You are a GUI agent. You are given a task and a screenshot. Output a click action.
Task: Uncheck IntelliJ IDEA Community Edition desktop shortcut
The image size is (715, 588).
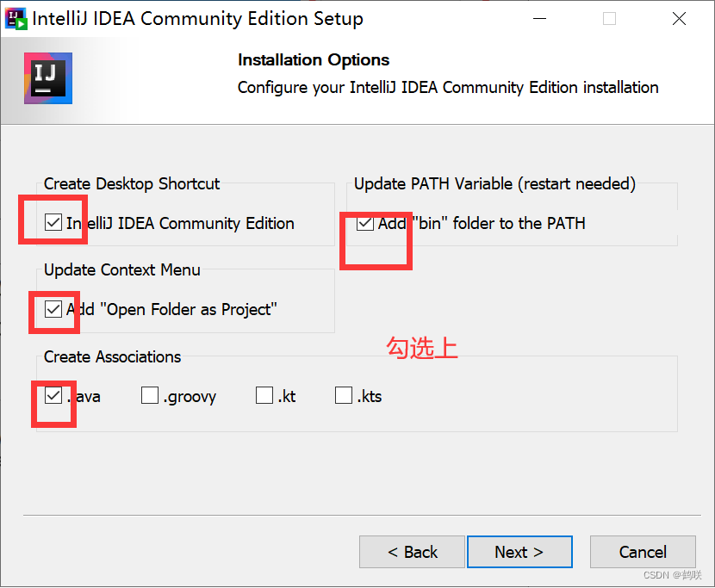pyautogui.click(x=54, y=223)
